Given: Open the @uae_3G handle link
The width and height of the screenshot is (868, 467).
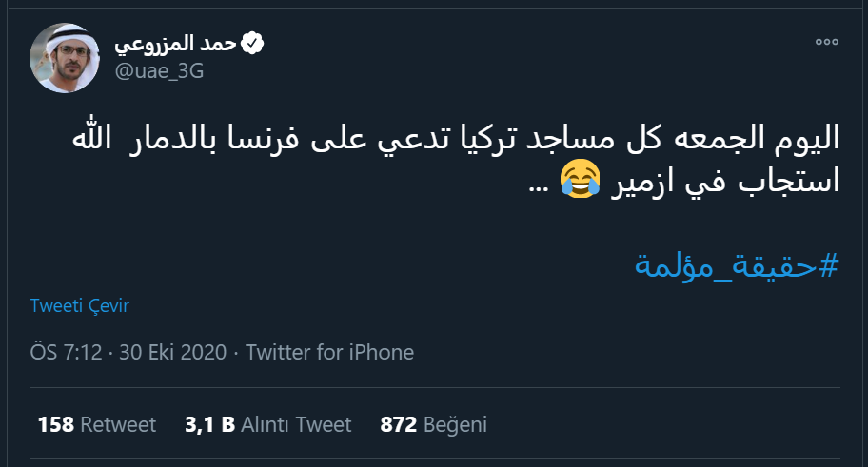Looking at the screenshot, I should click(x=158, y=71).
